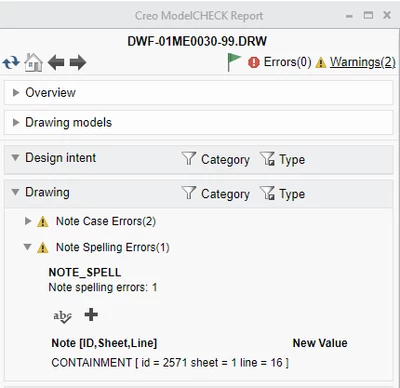Image resolution: width=400 pixels, height=388 pixels.
Task: Click the refresh report icon
Action: (x=11, y=63)
